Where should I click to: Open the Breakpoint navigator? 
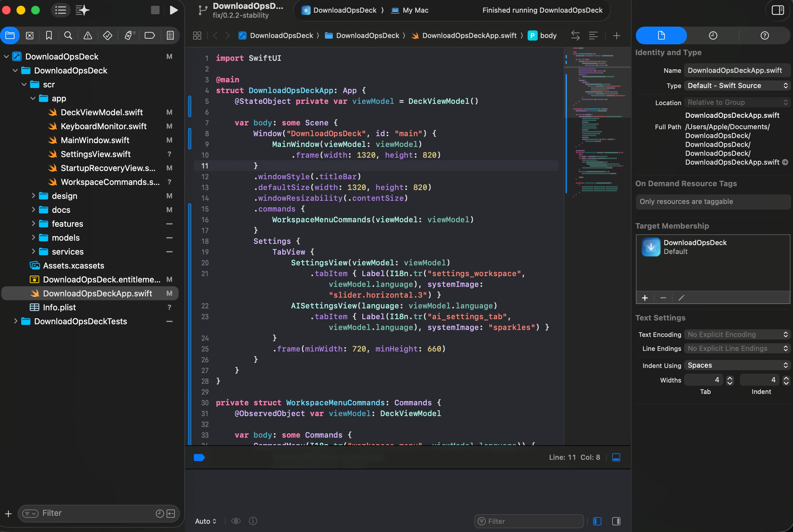(150, 35)
